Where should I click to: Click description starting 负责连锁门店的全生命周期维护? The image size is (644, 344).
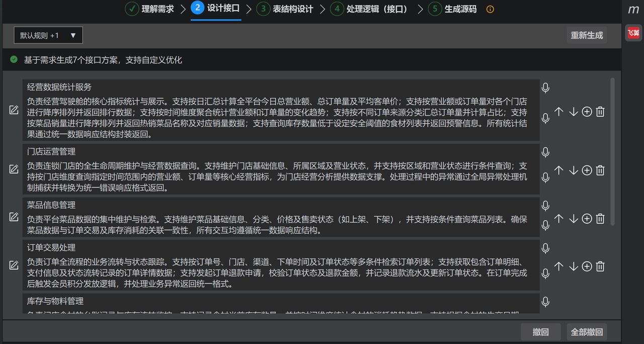(277, 177)
